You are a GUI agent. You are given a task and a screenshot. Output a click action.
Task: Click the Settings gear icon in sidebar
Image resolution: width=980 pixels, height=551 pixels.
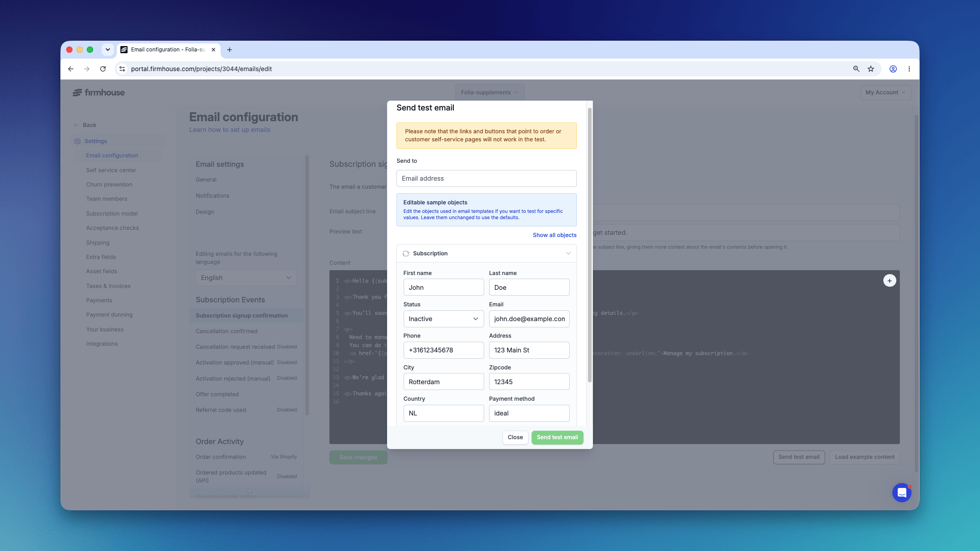click(77, 141)
